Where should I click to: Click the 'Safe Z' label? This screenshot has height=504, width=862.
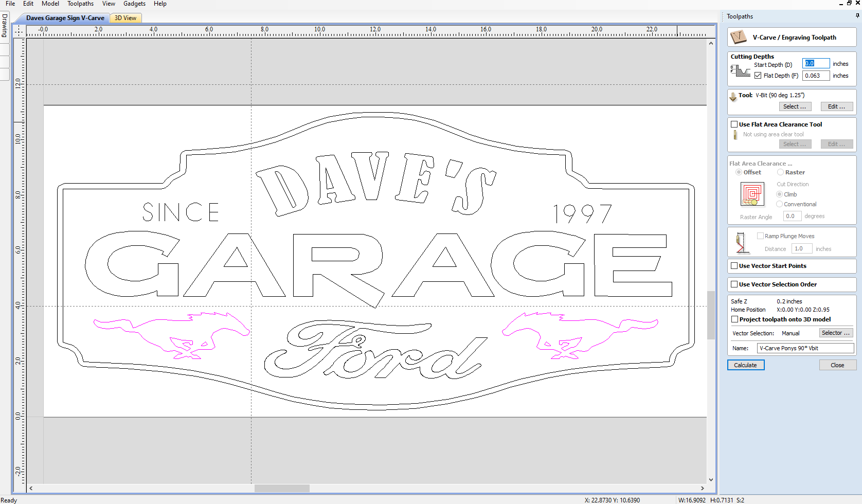pyautogui.click(x=739, y=301)
